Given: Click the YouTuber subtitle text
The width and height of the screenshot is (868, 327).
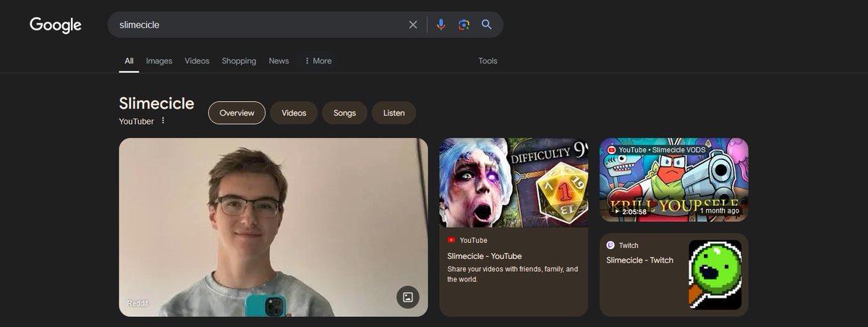Looking at the screenshot, I should click(137, 122).
